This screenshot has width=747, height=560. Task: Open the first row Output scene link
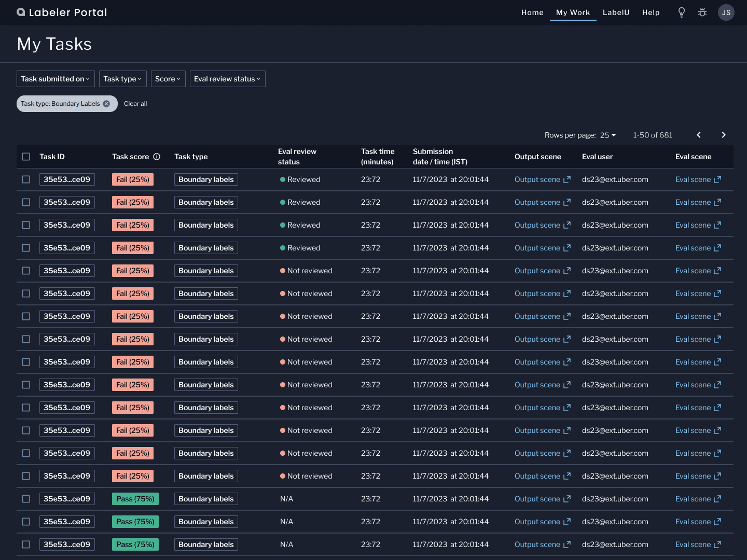click(x=542, y=179)
